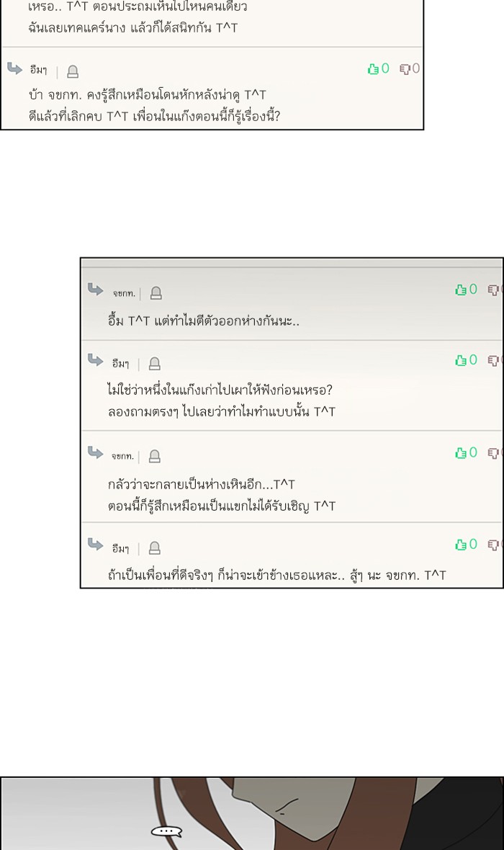Like the comment 'อึ้ม T^T แต่ทำไมตีตัวออกห่างกันนะ'
The width and height of the screenshot is (504, 850).
[461, 290]
